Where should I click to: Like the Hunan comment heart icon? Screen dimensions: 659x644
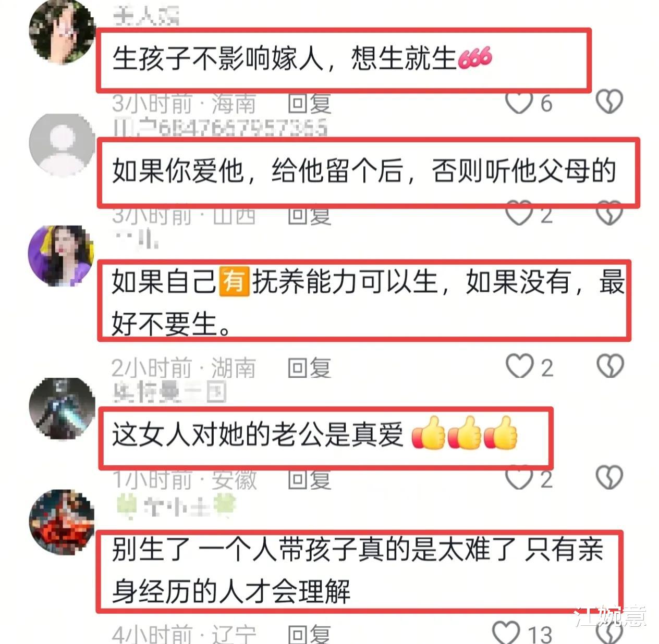pos(520,366)
